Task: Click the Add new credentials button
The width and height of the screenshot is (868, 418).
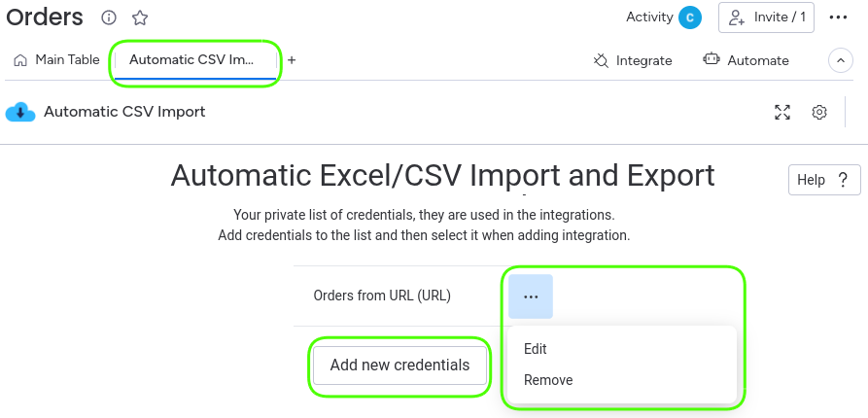Action: [x=399, y=366]
